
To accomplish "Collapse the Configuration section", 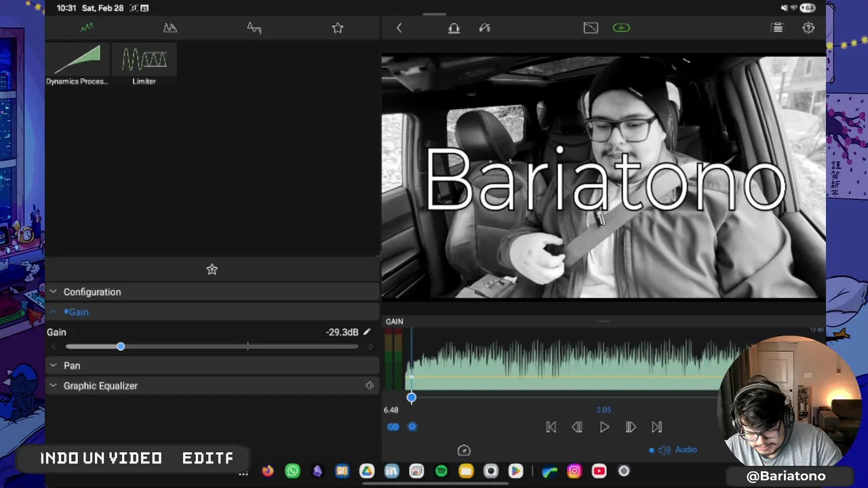I will pyautogui.click(x=212, y=292).
